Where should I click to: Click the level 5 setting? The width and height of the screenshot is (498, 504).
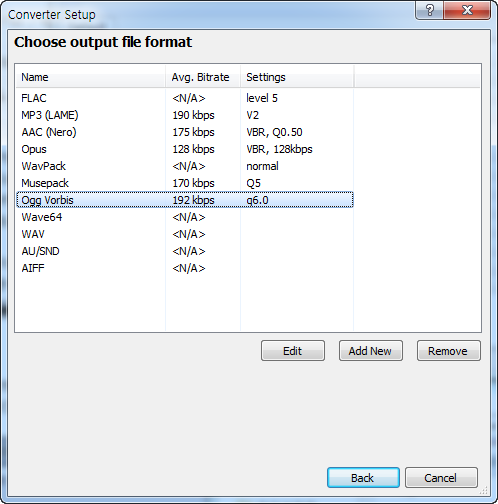[x=262, y=98]
